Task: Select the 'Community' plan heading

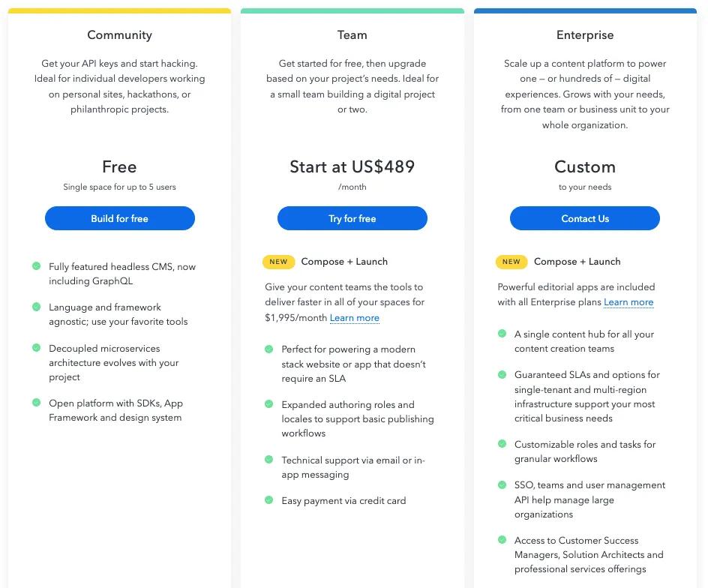Action: pos(119,34)
